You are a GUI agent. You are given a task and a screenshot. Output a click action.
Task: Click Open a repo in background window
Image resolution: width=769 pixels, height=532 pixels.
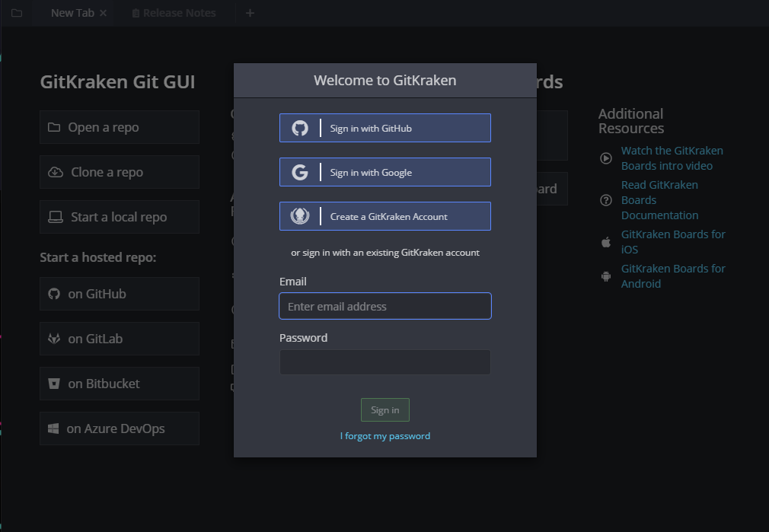tap(120, 127)
